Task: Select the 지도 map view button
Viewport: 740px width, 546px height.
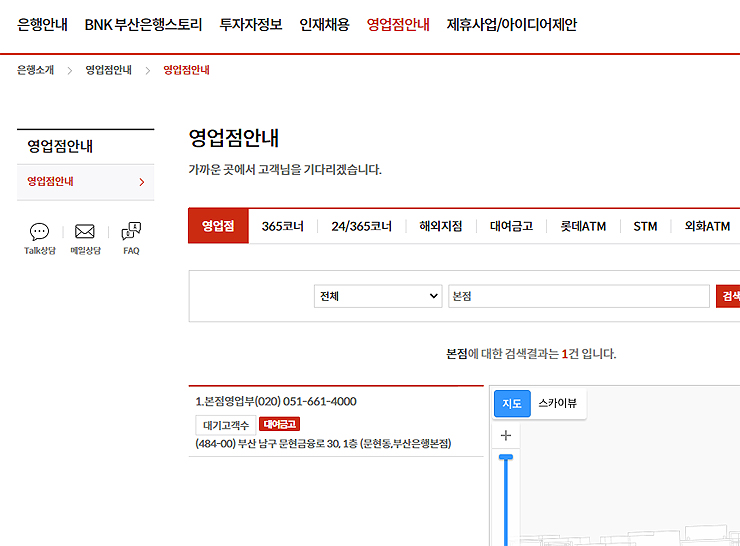Action: (512, 403)
